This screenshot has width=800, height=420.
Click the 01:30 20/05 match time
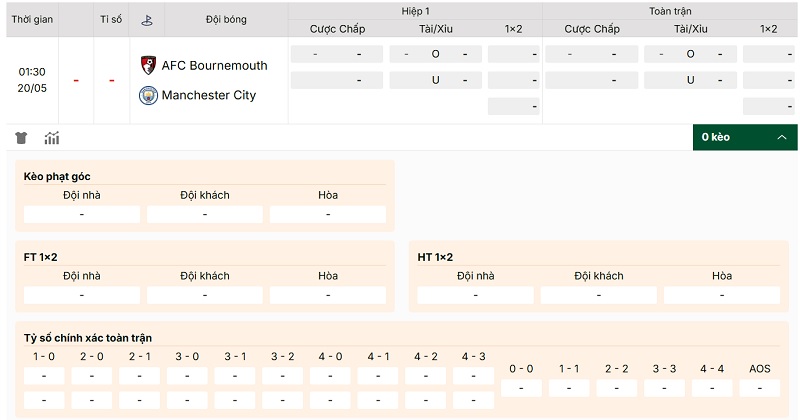point(32,80)
